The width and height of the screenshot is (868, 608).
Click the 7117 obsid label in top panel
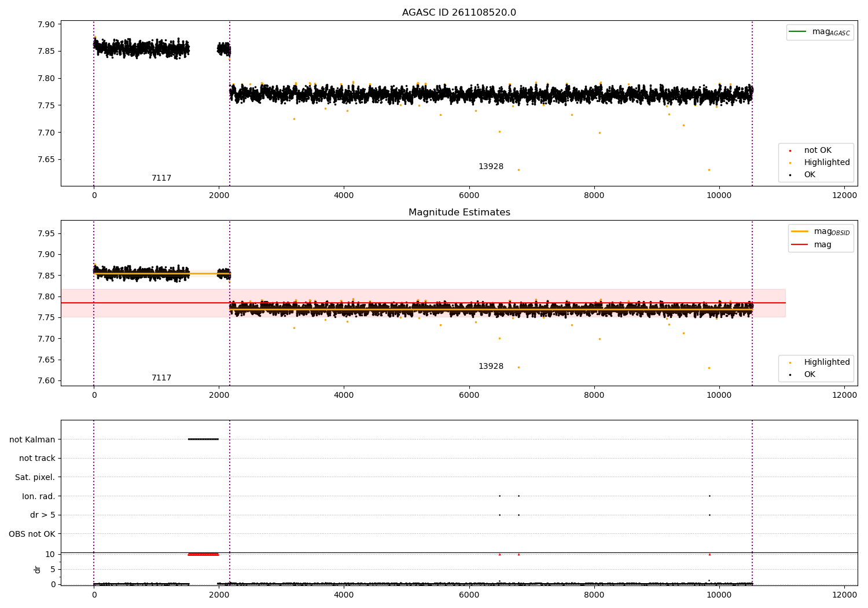pos(161,178)
